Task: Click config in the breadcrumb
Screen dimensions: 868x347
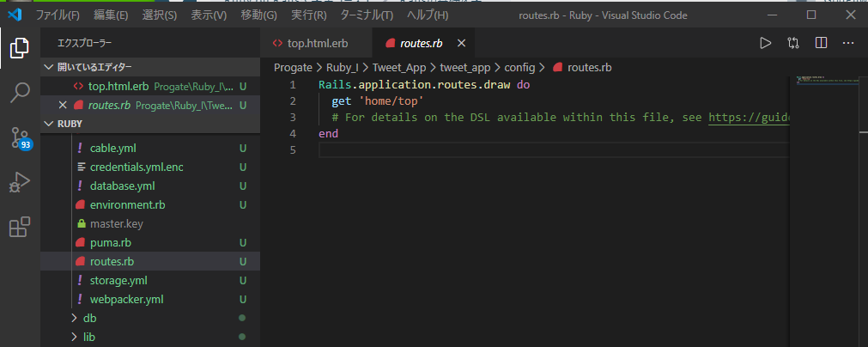Action: click(x=519, y=68)
